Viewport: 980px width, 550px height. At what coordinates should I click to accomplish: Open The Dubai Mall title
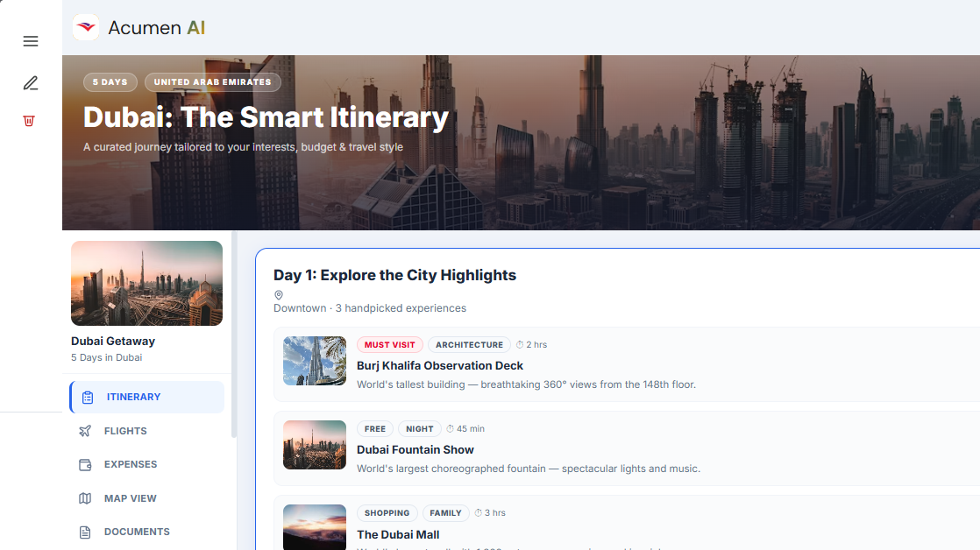(398, 535)
